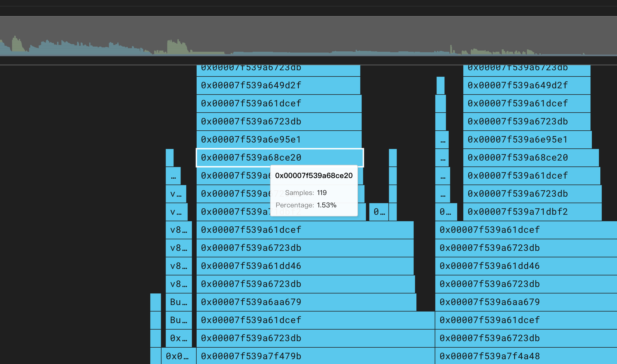Select 0x00007f539a71dbf2 frame in right stack
This screenshot has width=617, height=364.
532,212
